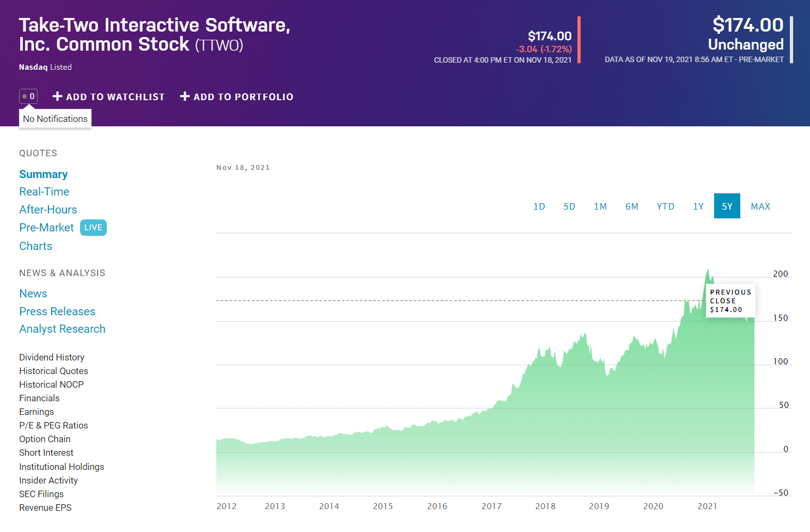Switch chart range to 1D
810x532 pixels.
pos(539,206)
